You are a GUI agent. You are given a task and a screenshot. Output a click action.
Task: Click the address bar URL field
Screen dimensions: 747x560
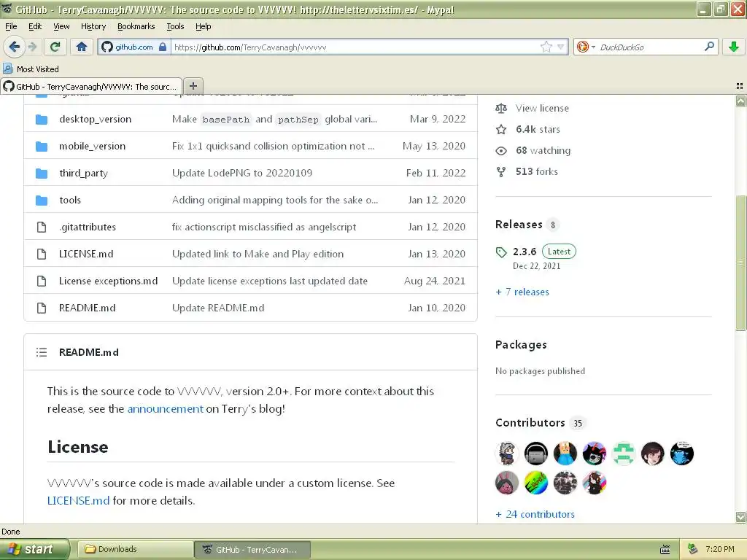click(x=355, y=47)
